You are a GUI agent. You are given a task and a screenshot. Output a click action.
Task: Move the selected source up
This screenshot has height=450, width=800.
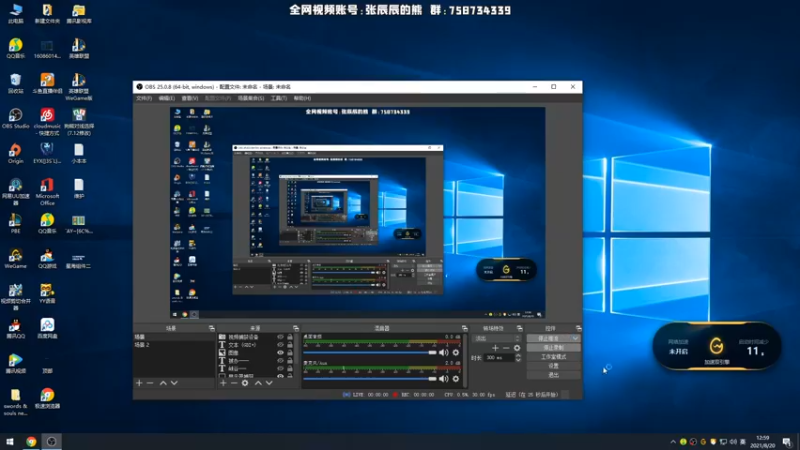(258, 383)
